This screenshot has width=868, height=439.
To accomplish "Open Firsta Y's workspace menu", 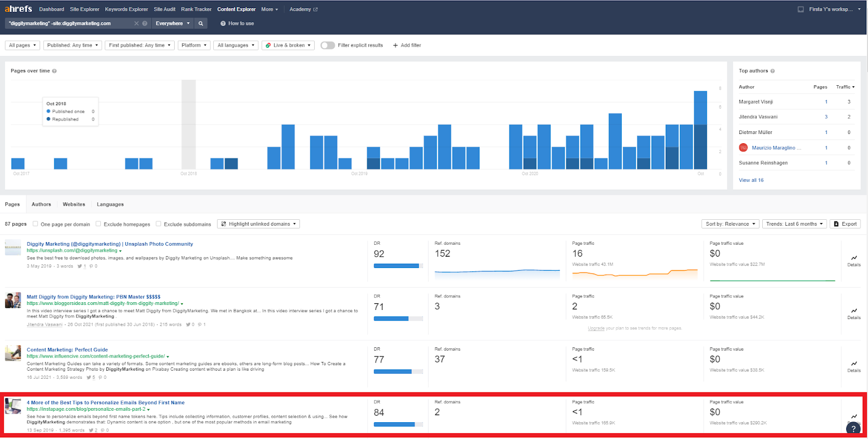I will coord(834,9).
